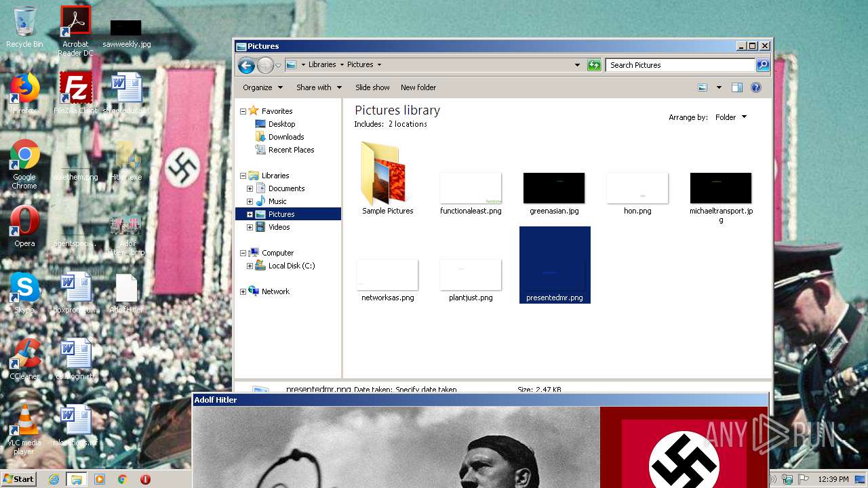Open the view options dropdown arrow
This screenshot has width=868, height=488.
coord(718,87)
